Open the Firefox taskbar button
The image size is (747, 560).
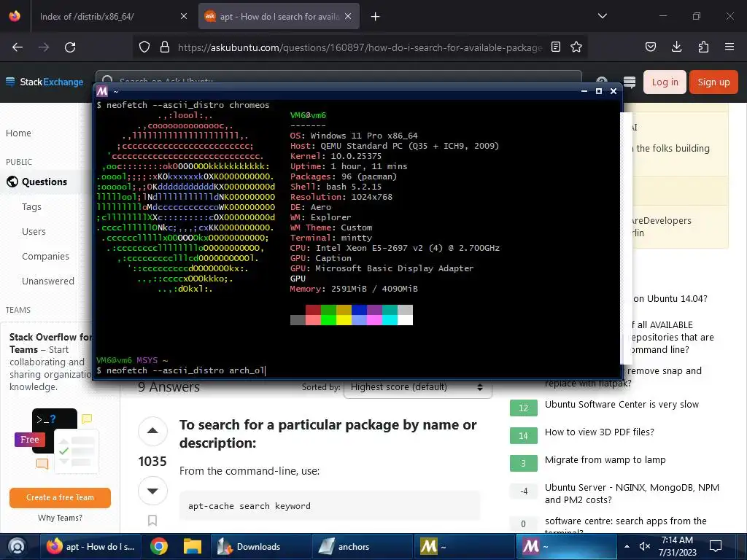(x=91, y=547)
